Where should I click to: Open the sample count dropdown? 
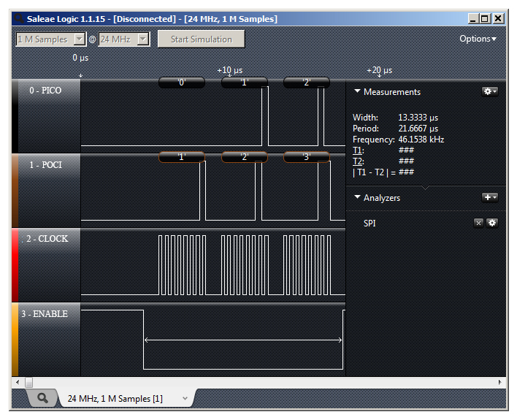point(79,39)
